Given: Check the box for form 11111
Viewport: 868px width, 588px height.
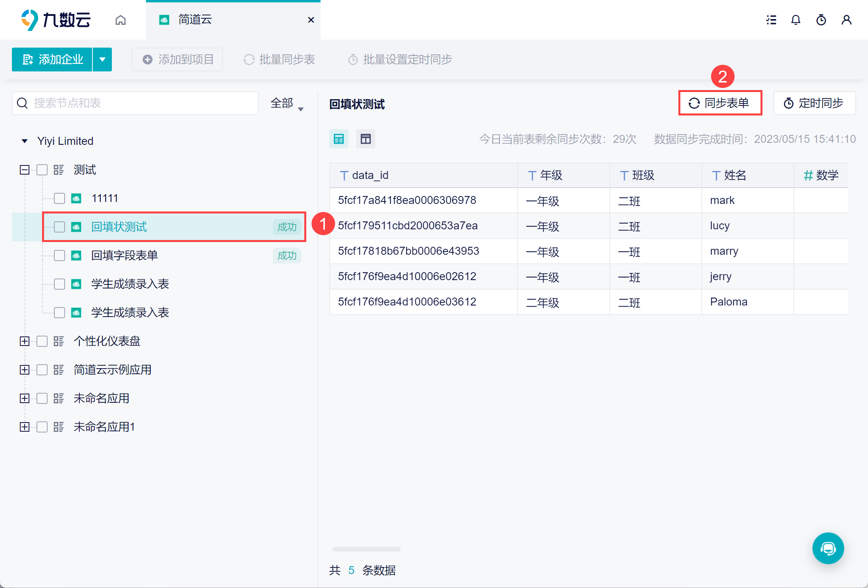Looking at the screenshot, I should (60, 198).
